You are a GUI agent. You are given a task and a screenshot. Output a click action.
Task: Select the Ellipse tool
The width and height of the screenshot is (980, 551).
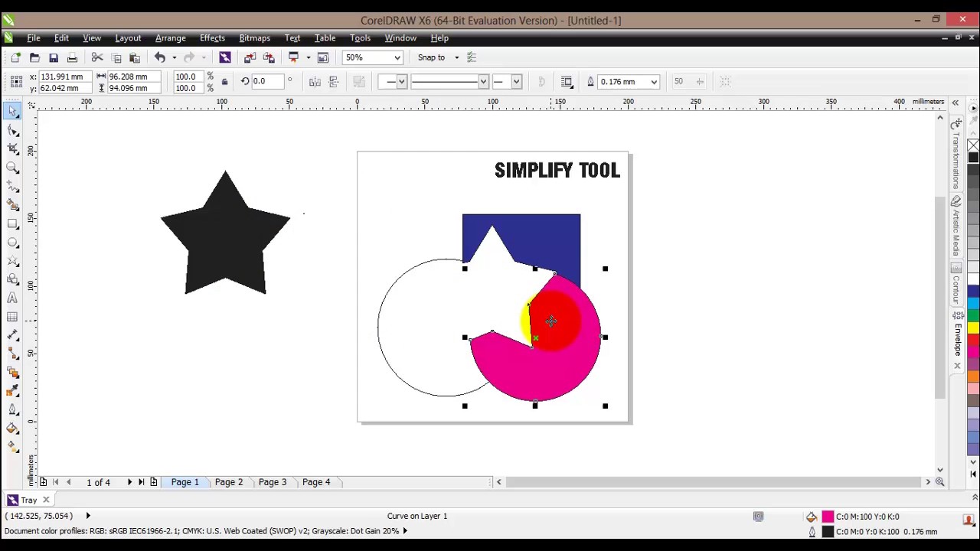pos(13,243)
